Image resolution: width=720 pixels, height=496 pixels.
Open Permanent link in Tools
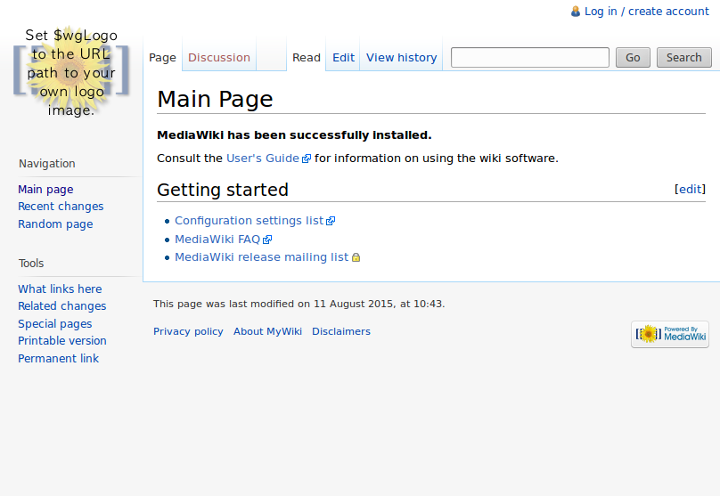(58, 358)
